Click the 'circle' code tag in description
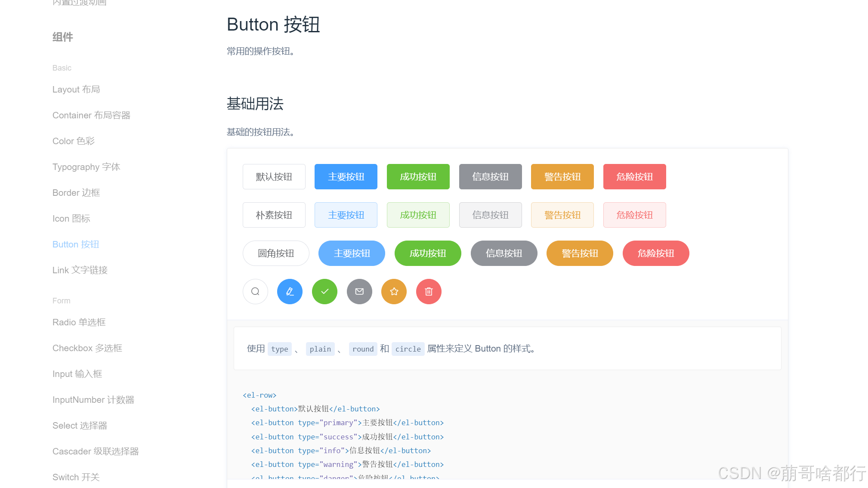This screenshot has height=488, width=868. (408, 349)
